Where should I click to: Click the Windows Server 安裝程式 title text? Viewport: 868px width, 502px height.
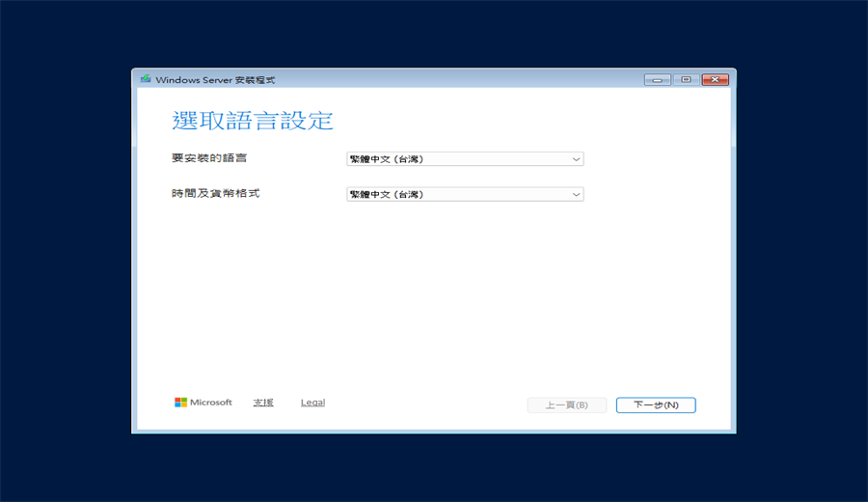[215, 80]
